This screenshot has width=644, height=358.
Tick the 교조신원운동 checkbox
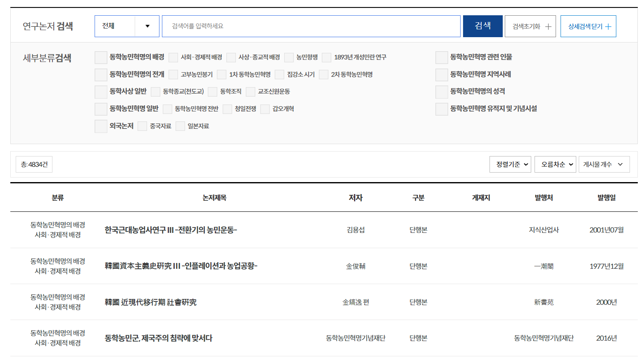[x=251, y=92]
